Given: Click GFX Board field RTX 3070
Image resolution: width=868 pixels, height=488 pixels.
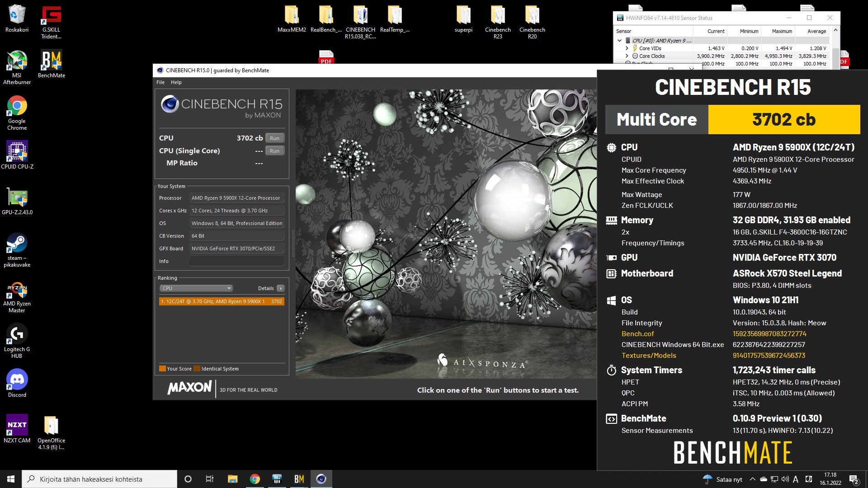Looking at the screenshot, I should click(237, 249).
